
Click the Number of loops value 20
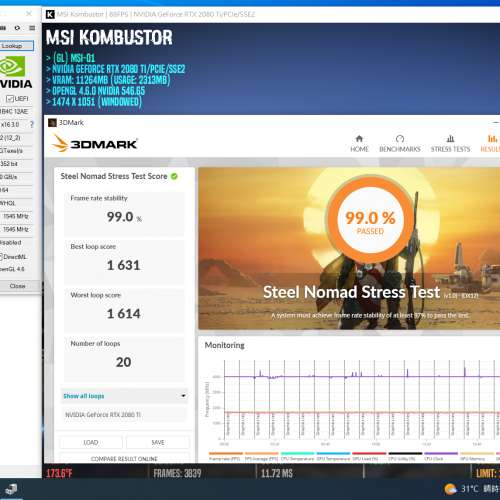123,362
